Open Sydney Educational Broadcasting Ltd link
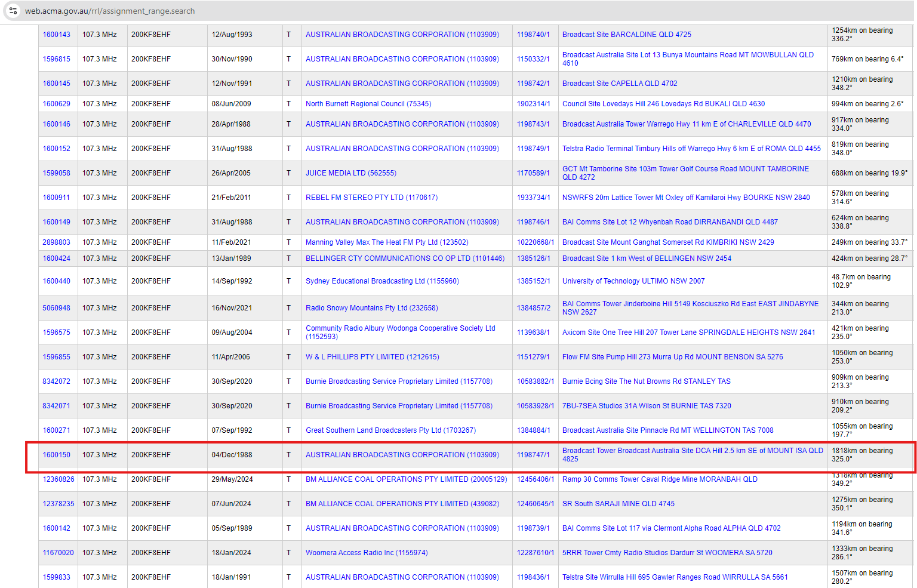This screenshot has width=917, height=588. point(382,281)
